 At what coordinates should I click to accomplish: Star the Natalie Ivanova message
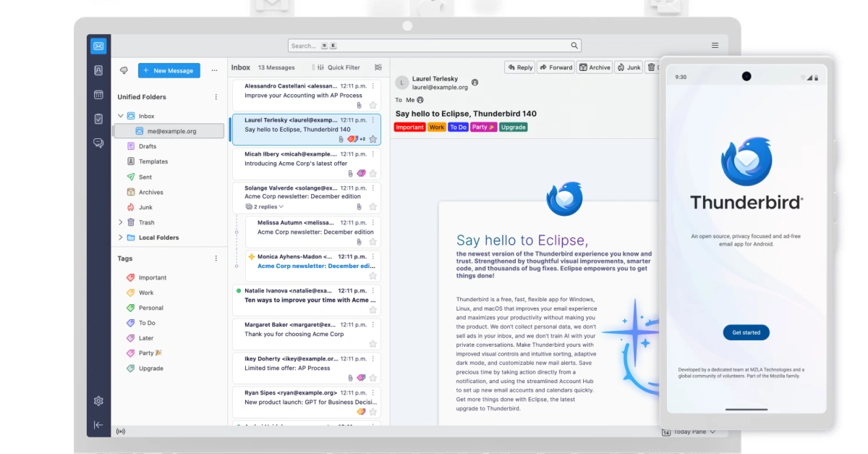point(373,310)
